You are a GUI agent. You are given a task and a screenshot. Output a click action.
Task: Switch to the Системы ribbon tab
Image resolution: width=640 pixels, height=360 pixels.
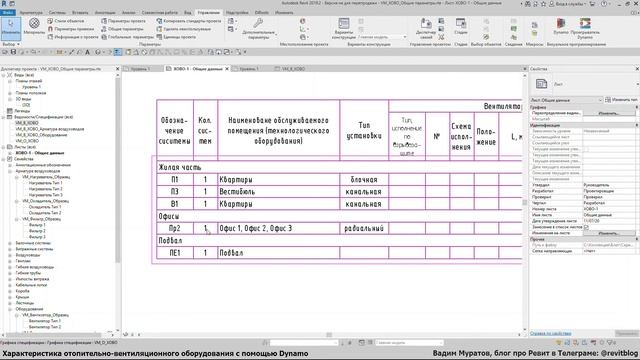[x=57, y=13]
